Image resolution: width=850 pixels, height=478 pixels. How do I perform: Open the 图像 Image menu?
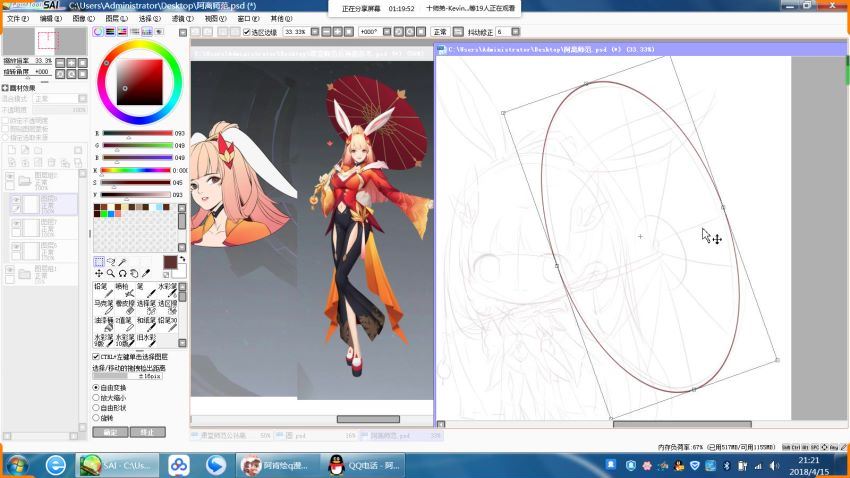(x=83, y=18)
